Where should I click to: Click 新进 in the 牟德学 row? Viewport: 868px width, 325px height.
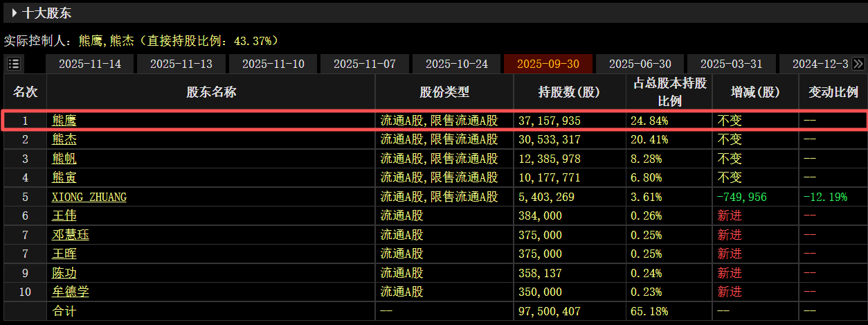tap(730, 292)
